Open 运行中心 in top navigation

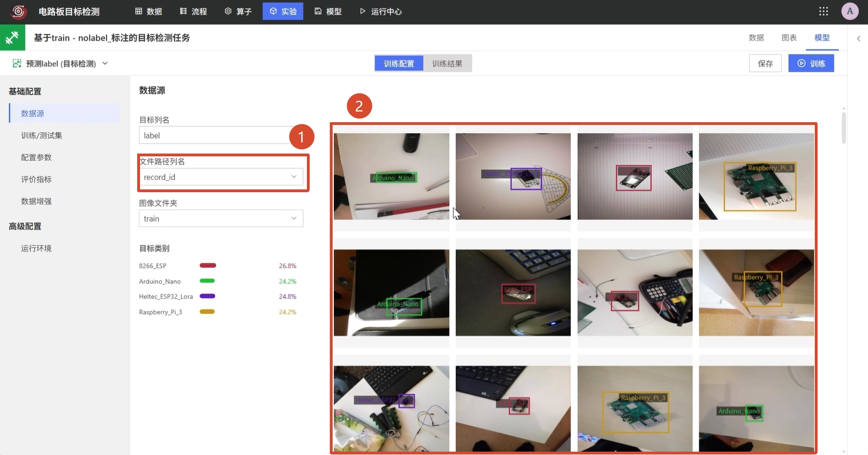(x=381, y=11)
